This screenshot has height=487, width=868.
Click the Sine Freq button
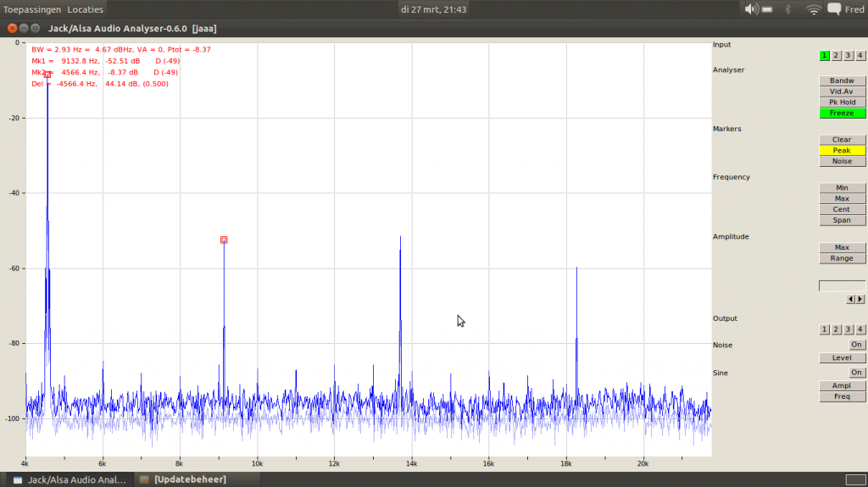click(842, 396)
